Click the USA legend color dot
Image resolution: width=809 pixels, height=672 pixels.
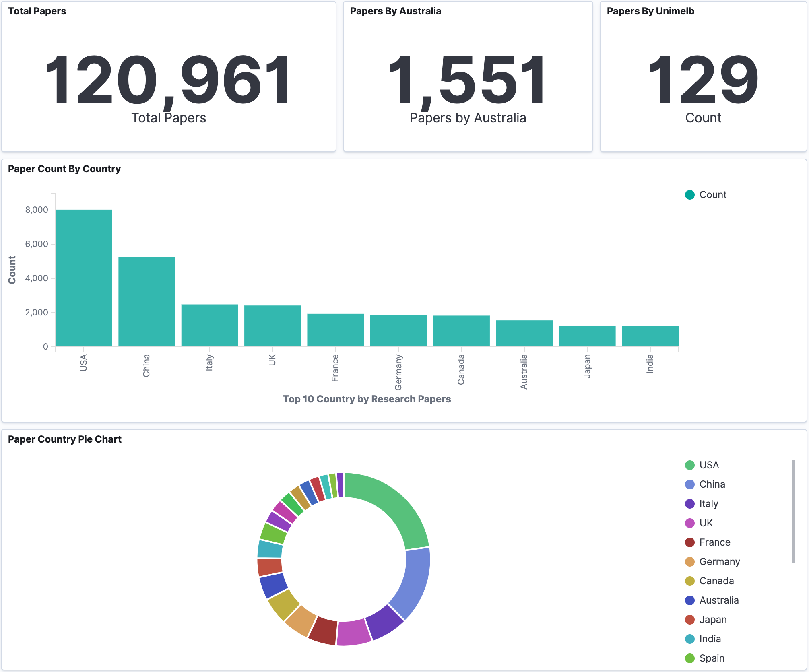690,465
